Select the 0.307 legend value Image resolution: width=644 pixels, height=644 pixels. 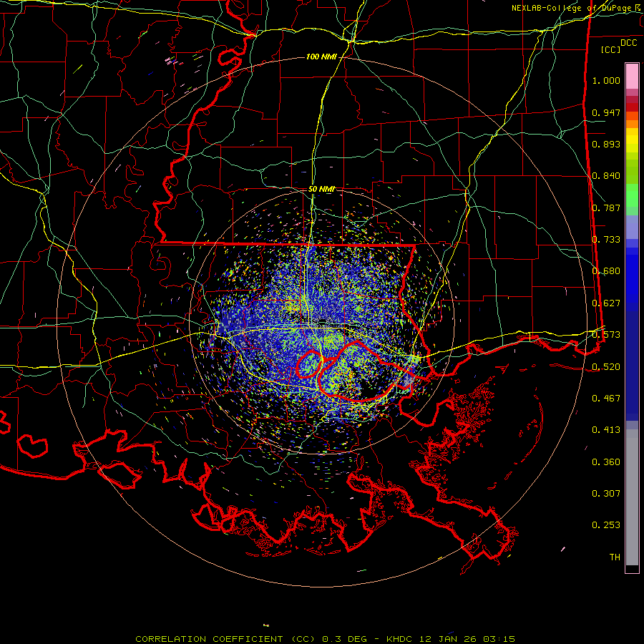[x=606, y=494]
